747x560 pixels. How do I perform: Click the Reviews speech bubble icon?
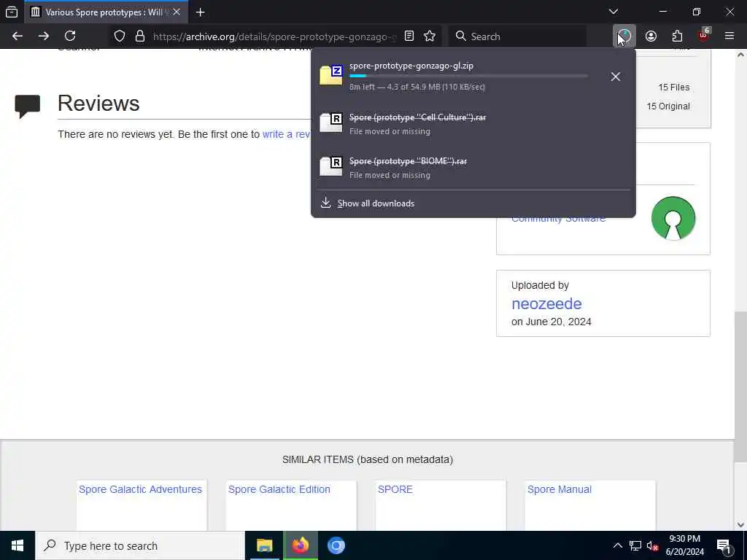(x=27, y=106)
